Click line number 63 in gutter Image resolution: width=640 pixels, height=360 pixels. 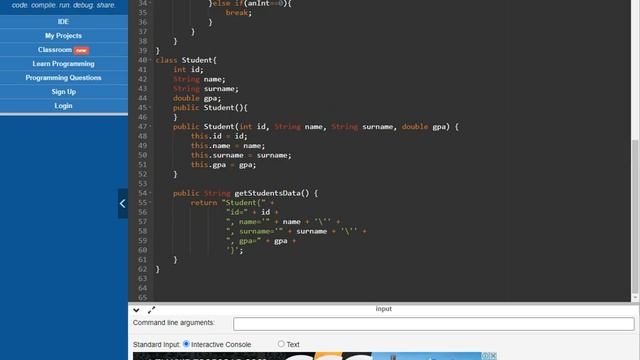click(x=142, y=279)
